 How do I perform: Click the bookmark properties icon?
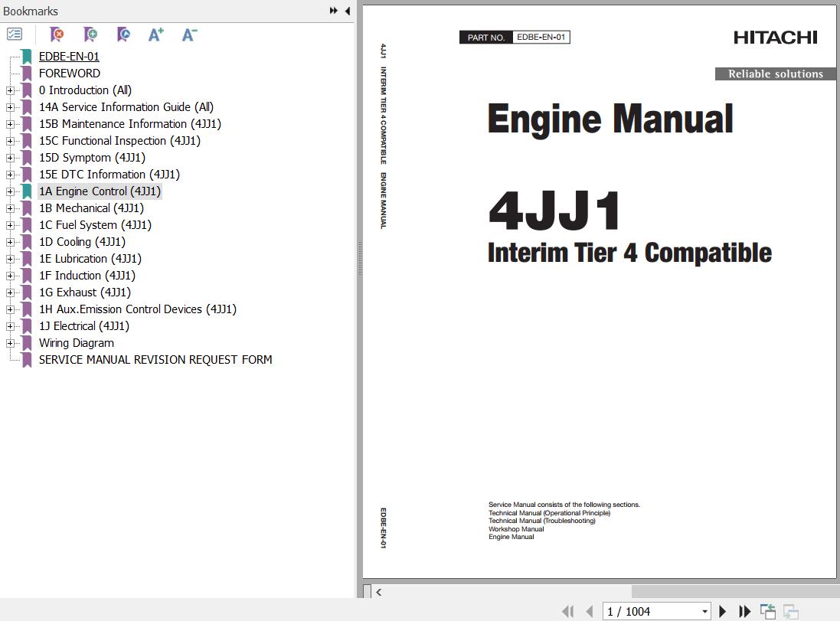123,34
